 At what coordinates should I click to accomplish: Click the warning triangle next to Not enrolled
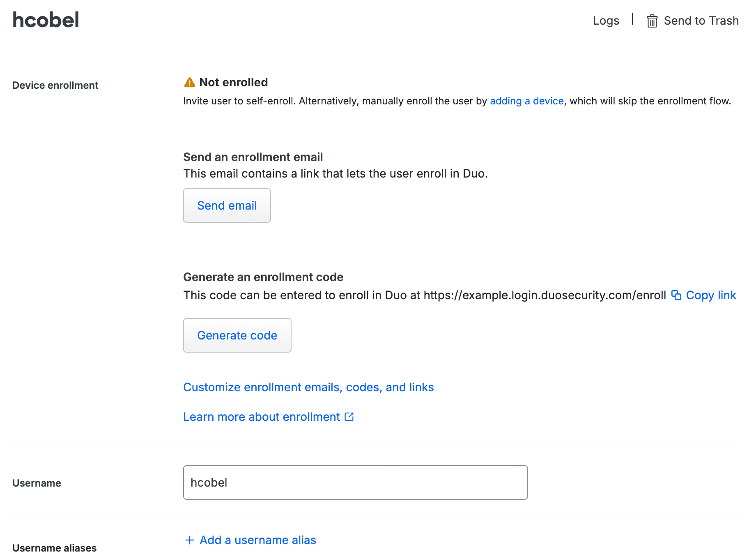coord(188,82)
